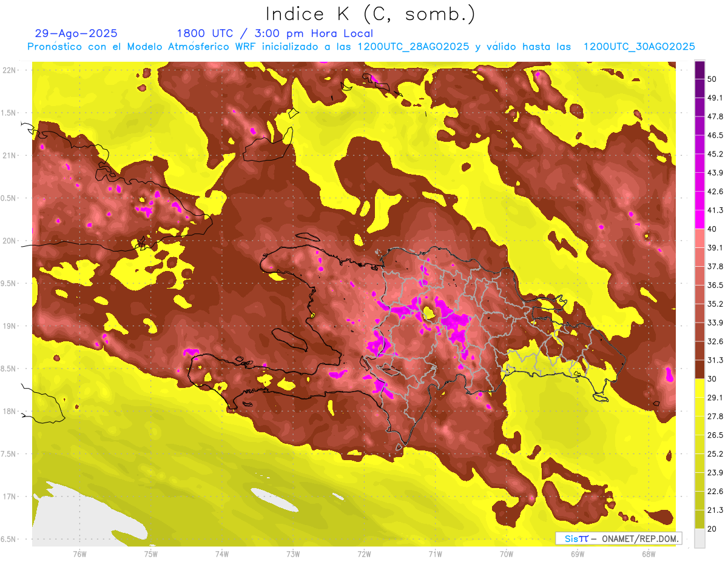Click the SisPI ONAMET/REP.DOM. watermark label
The width and height of the screenshot is (728, 562).
[618, 538]
